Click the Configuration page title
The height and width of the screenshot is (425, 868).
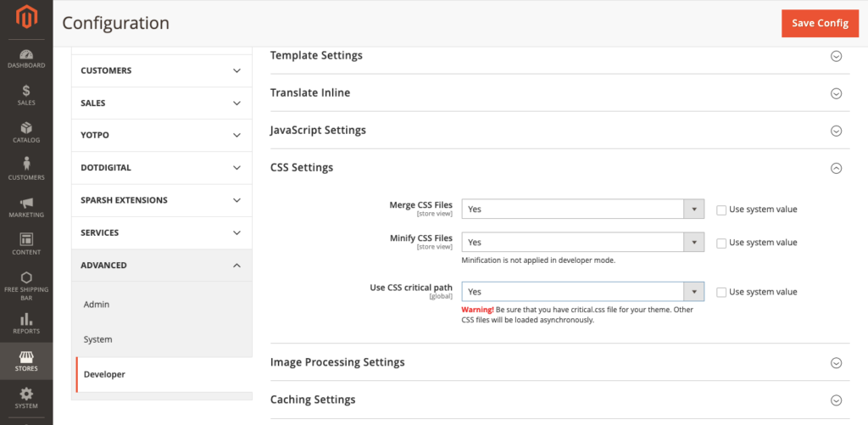(x=115, y=23)
